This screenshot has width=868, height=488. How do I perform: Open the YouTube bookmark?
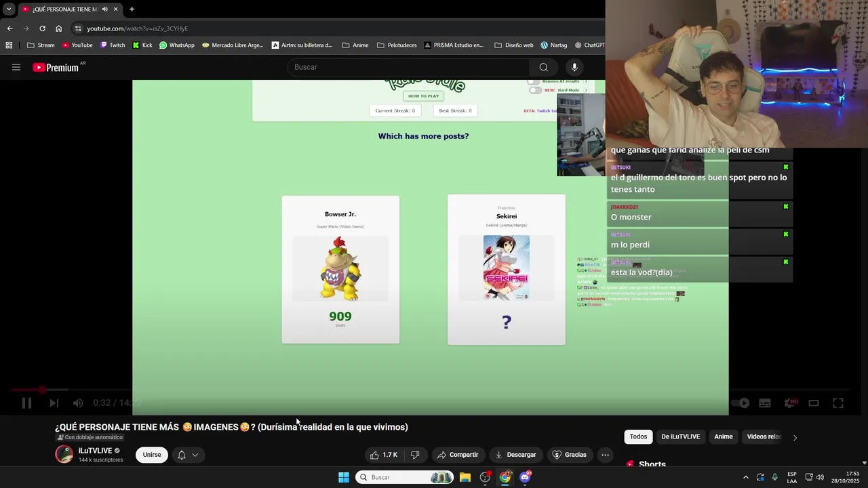pos(77,45)
